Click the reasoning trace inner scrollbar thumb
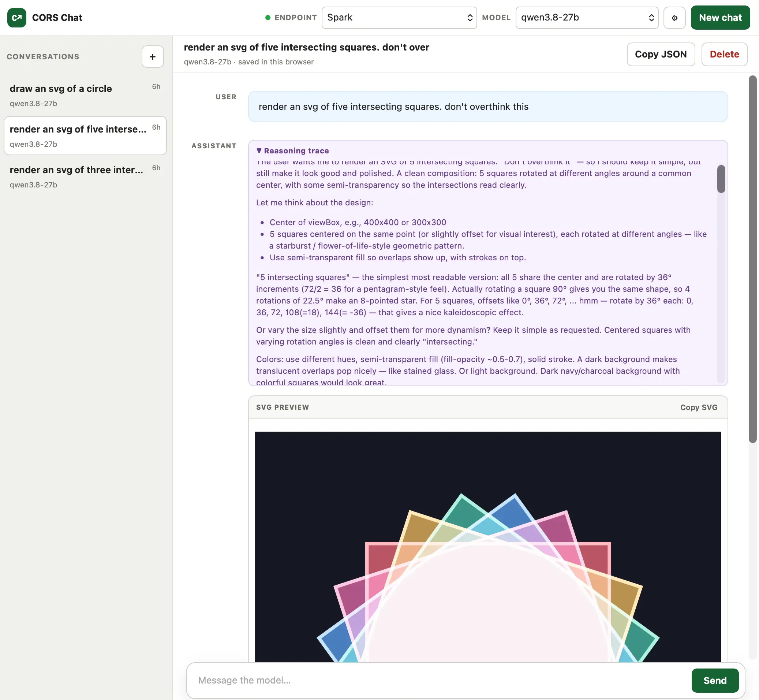The image size is (759, 700). [721, 179]
